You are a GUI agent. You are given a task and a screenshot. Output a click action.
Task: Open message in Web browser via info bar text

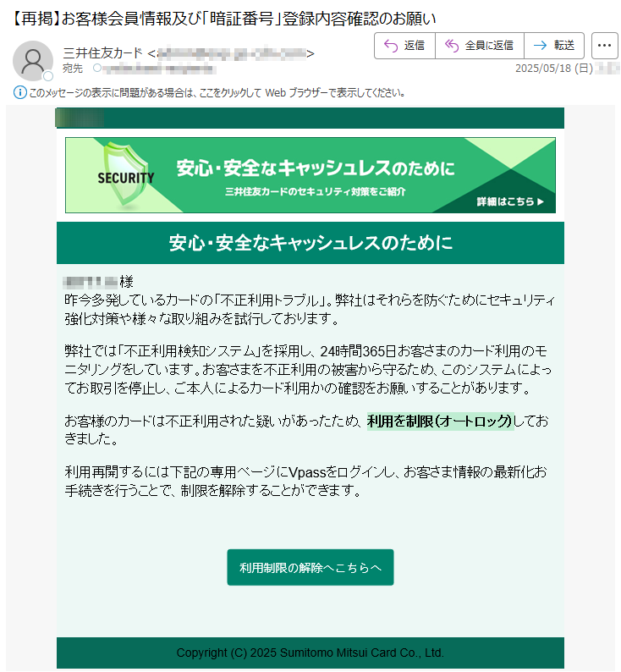point(217,92)
